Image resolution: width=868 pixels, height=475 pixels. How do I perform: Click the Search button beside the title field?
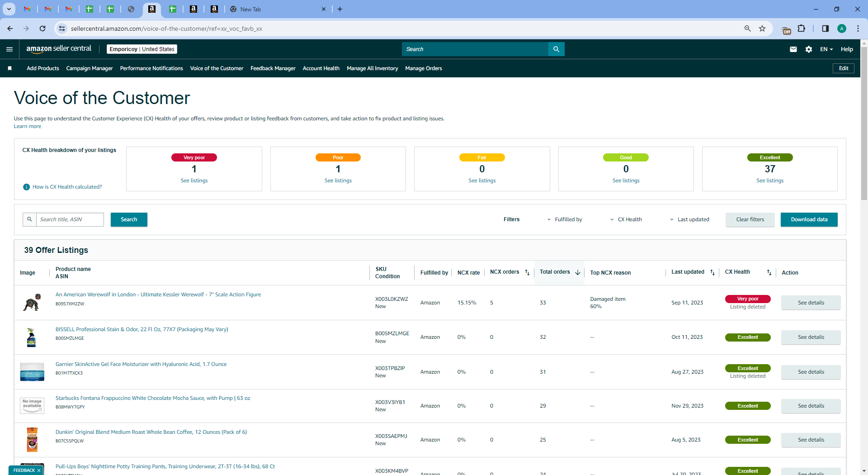(x=129, y=219)
